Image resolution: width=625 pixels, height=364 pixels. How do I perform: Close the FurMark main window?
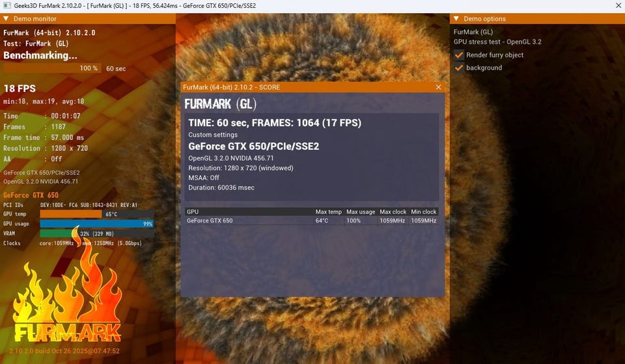click(x=618, y=6)
